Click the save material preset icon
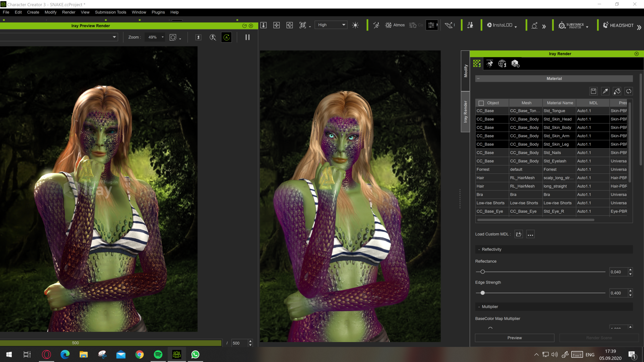This screenshot has width=644, height=362. pyautogui.click(x=593, y=91)
